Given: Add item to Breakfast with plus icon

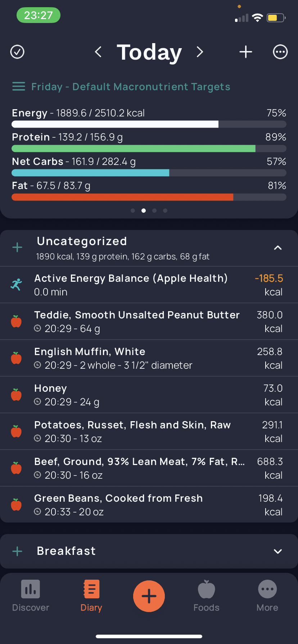Looking at the screenshot, I should [x=17, y=551].
